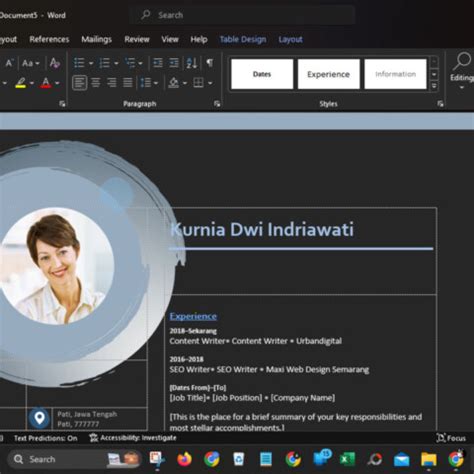
Task: Open the Layout tab beside References
Action: (8, 39)
